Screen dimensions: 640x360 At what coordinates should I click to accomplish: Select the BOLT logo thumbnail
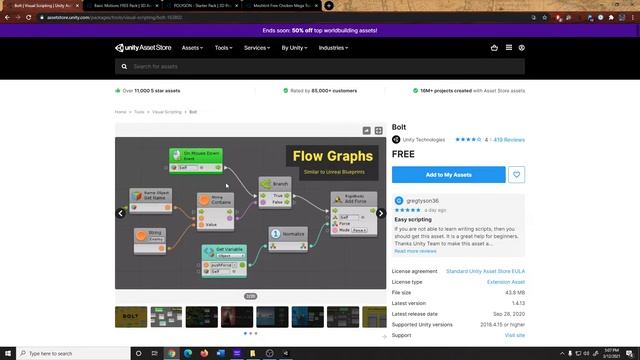[131, 317]
